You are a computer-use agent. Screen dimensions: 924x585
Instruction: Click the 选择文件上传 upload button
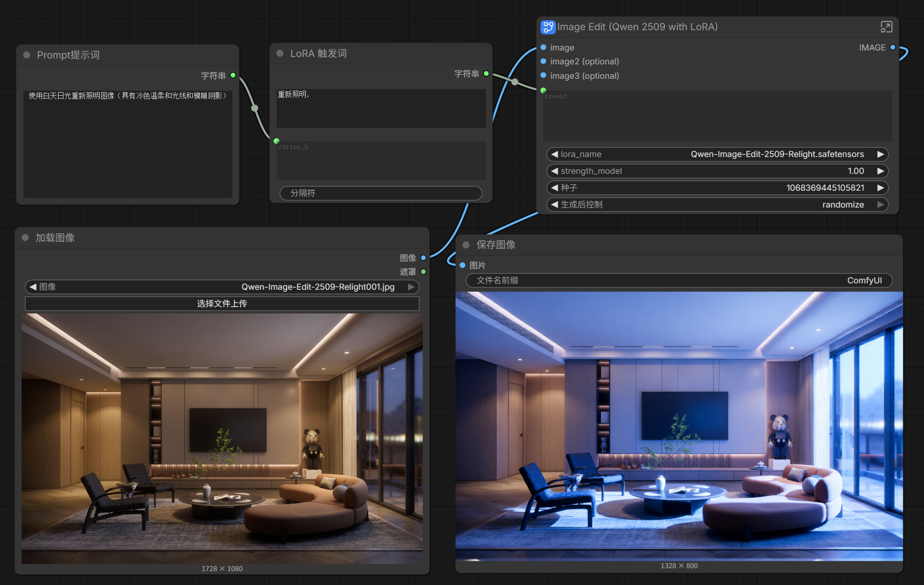(x=222, y=304)
